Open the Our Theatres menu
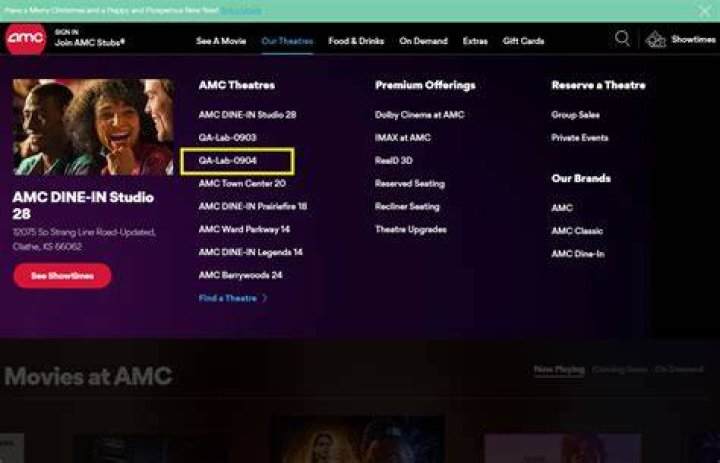The image size is (720, 463). (x=287, y=41)
